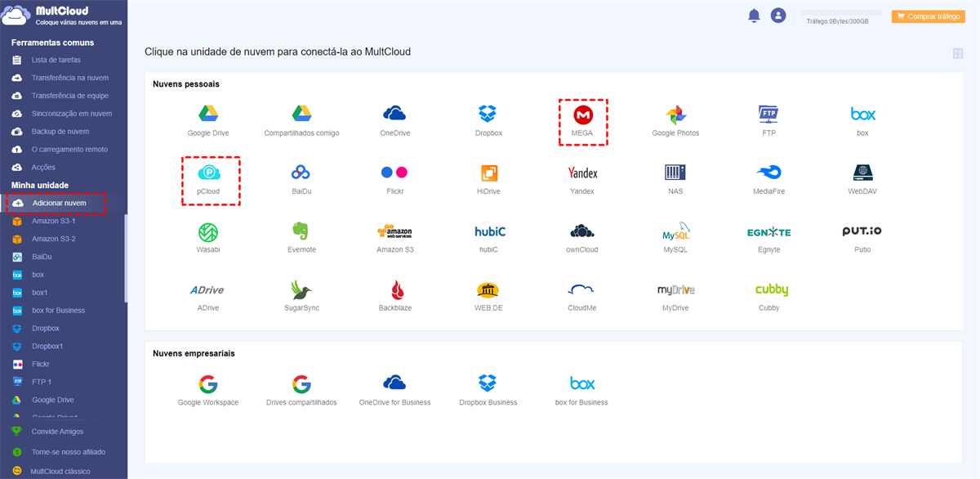Viewport: 980px width, 479px height.
Task: Click Convide Amigos link
Action: pos(57,432)
